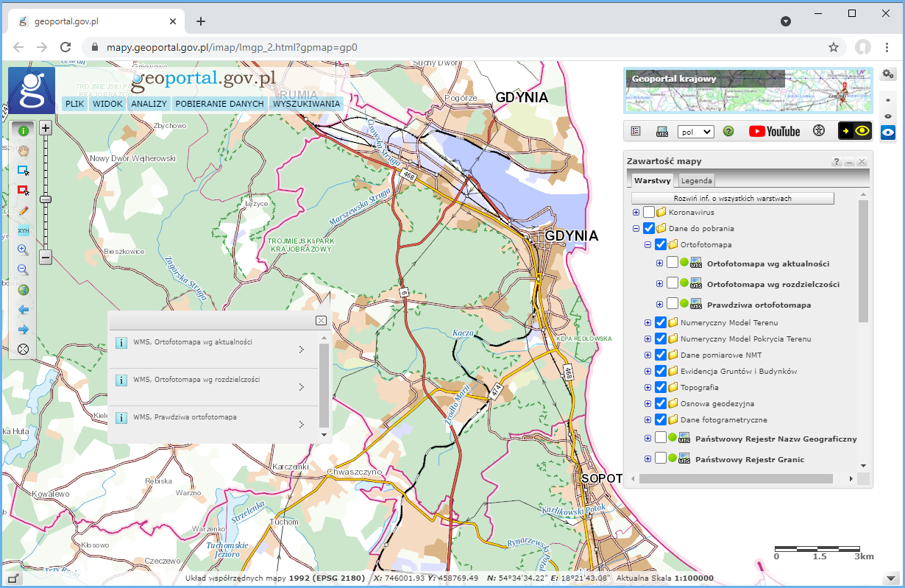Expand the Osnowa geodezyjna node
905x588 pixels.
pyautogui.click(x=648, y=403)
